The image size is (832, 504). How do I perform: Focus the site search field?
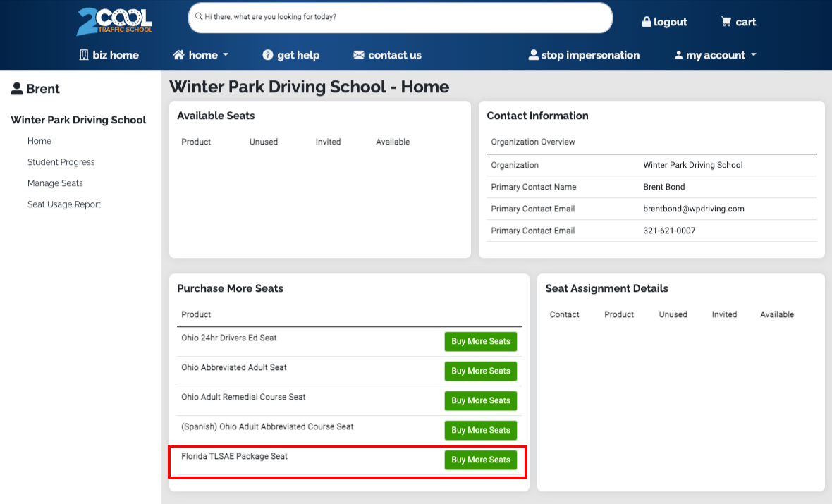click(x=400, y=18)
